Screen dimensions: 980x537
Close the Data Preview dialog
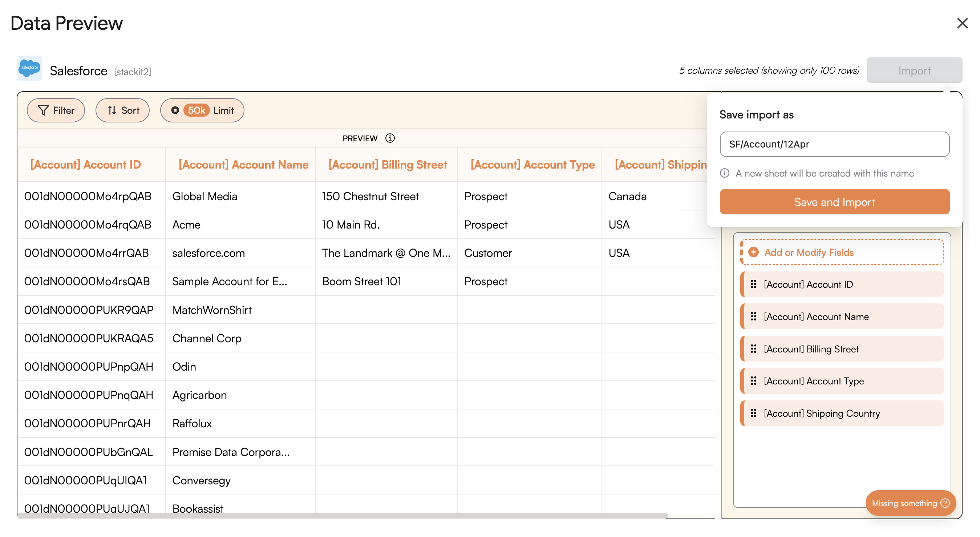962,23
